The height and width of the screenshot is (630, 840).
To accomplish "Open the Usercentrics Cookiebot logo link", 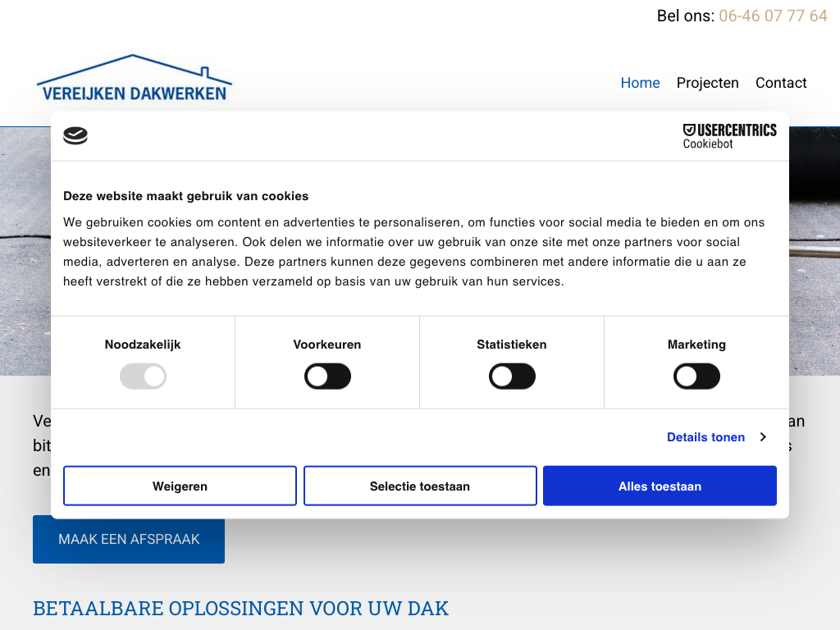I will pos(729,136).
